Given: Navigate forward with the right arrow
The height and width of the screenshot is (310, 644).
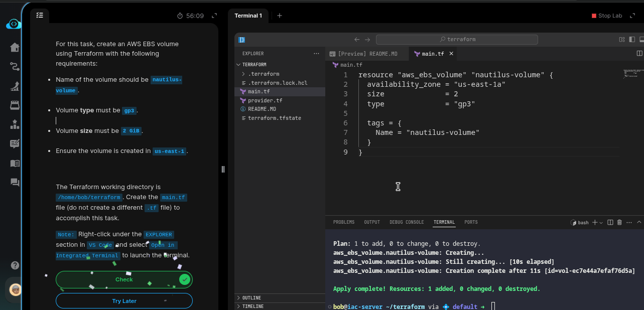Looking at the screenshot, I should coord(367,39).
